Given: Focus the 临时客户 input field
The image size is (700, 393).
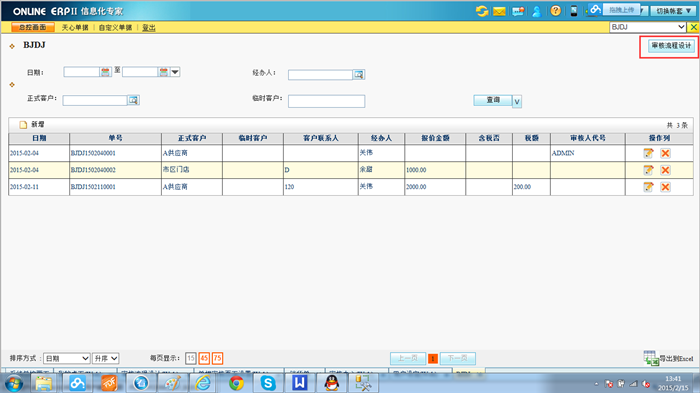Looking at the screenshot, I should click(x=326, y=101).
